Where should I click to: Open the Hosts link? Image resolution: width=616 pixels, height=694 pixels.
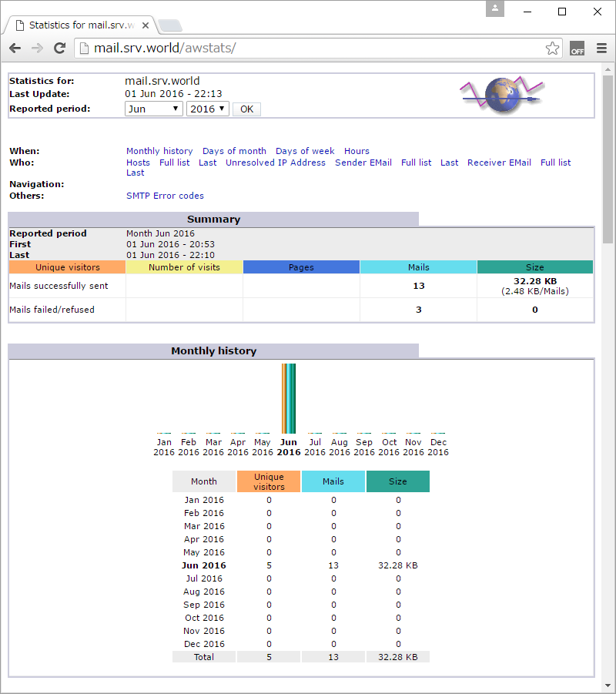138,163
